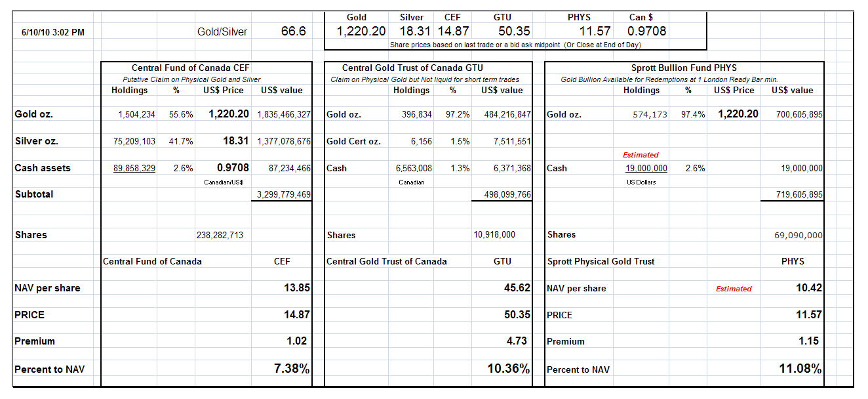This screenshot has height=399, width=868.
Task: Select the PHYS percent to NAV 11.08%
Action: [x=800, y=369]
